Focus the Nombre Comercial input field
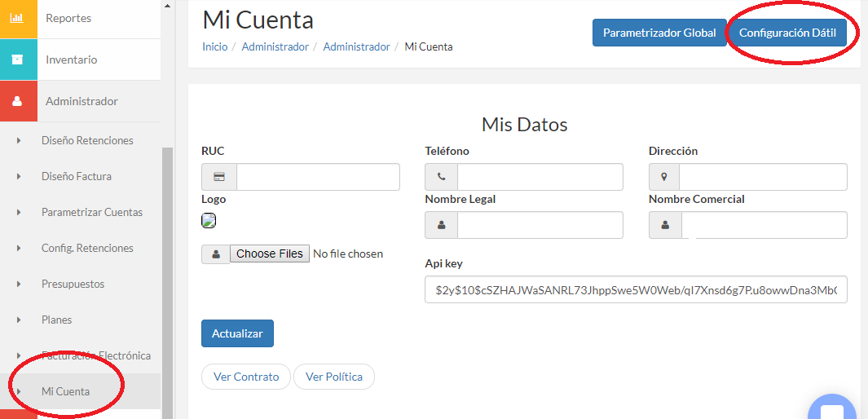 (x=764, y=225)
